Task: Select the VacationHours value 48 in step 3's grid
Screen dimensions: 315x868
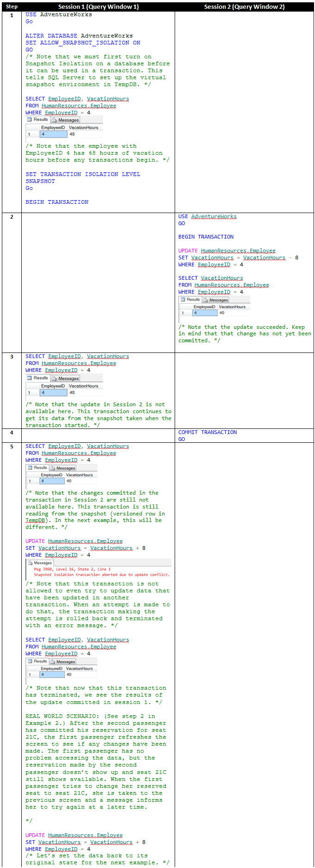Action: [72, 393]
